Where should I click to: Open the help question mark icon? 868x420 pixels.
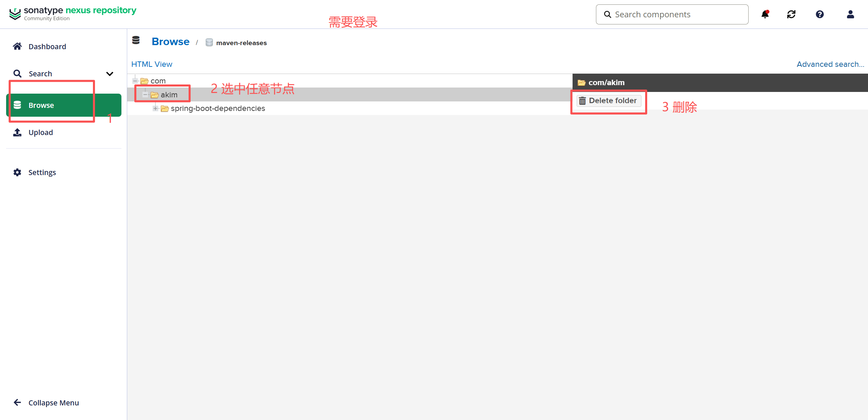pos(820,14)
